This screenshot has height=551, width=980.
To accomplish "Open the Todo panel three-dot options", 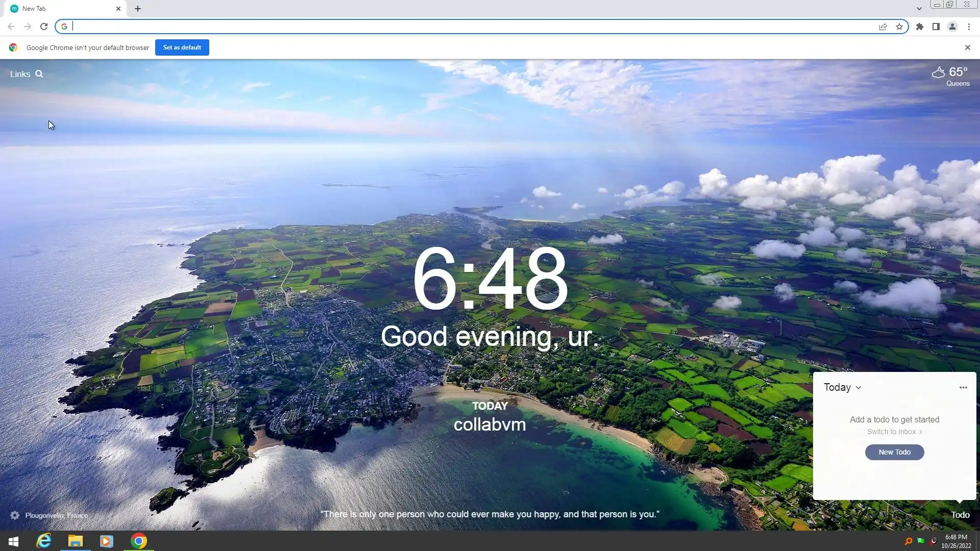I will pos(963,388).
